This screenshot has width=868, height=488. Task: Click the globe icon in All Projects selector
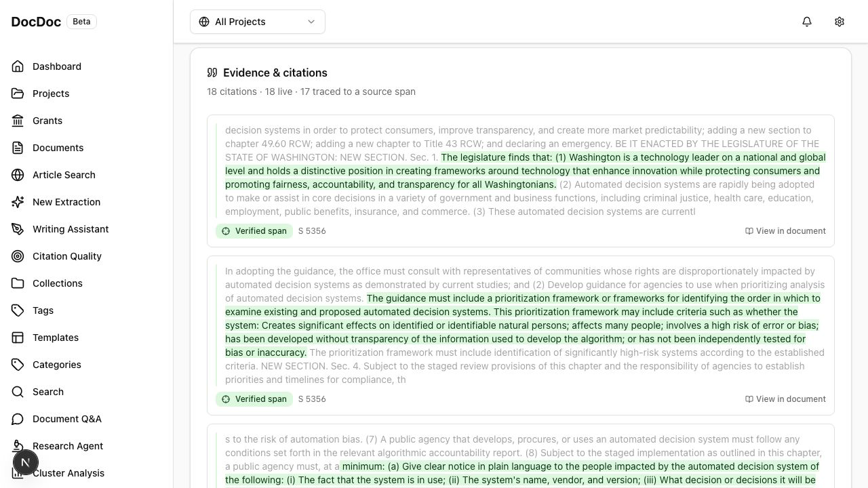click(204, 22)
